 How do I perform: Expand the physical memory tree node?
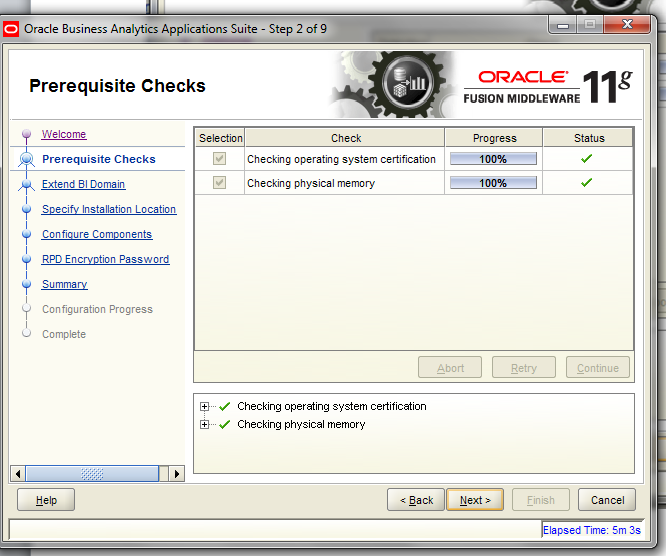coord(204,424)
